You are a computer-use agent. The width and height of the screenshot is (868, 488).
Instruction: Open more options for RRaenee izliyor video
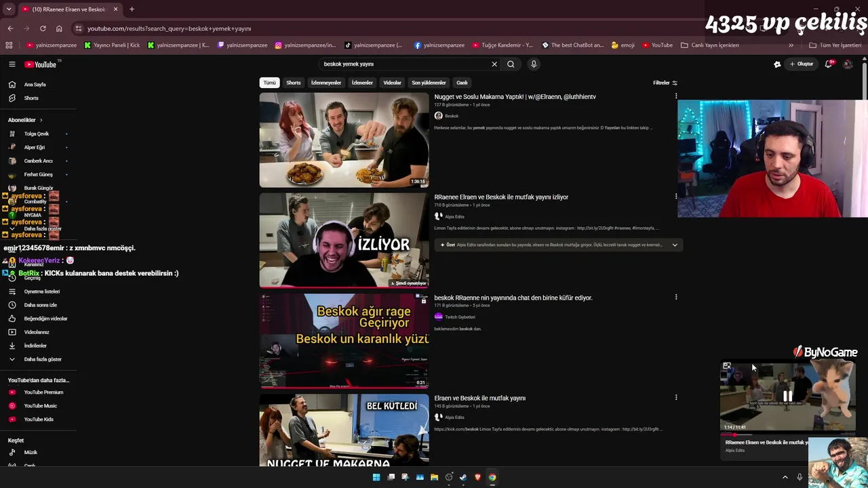pyautogui.click(x=676, y=197)
